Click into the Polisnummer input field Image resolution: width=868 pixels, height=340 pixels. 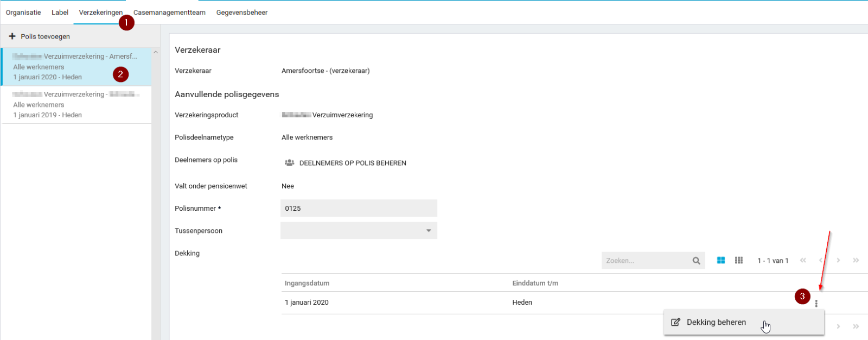pyautogui.click(x=358, y=208)
